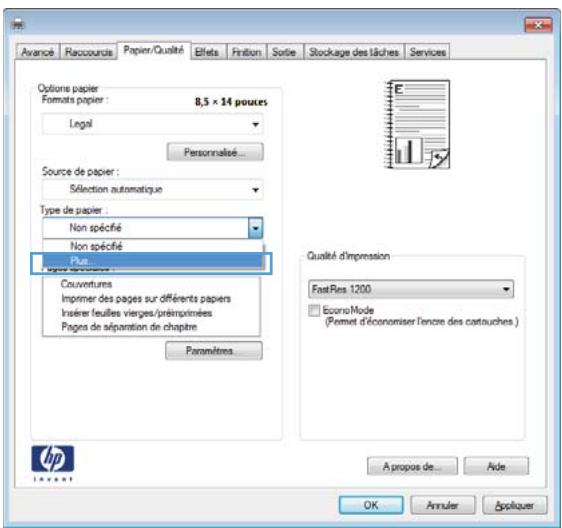Screen dimensions: 562x528
Task: Select Insérer feuilles vierges/préimprimées entry
Action: 137,313
